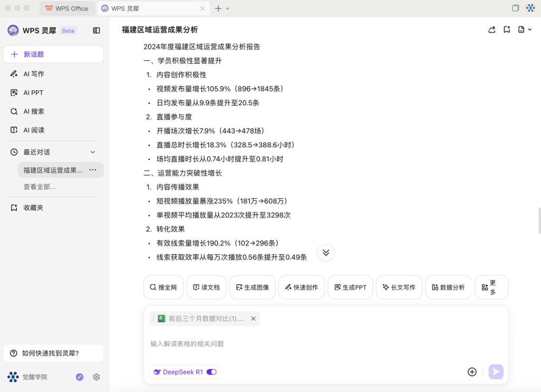Open settings gear icon
541x392 pixels.
[x=97, y=377]
